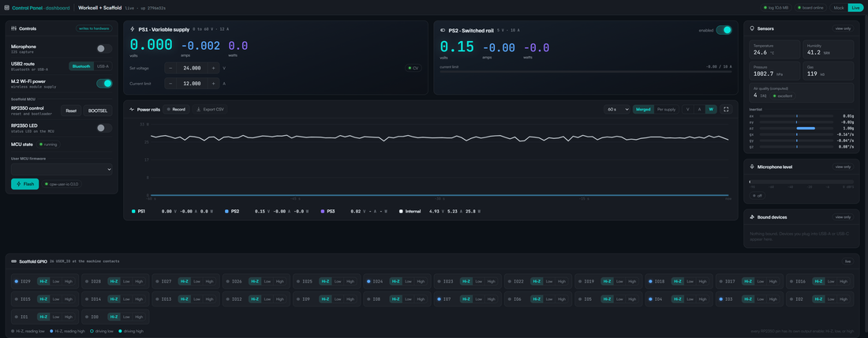
Task: Click the IO7 pin status dot
Action: [x=439, y=299]
